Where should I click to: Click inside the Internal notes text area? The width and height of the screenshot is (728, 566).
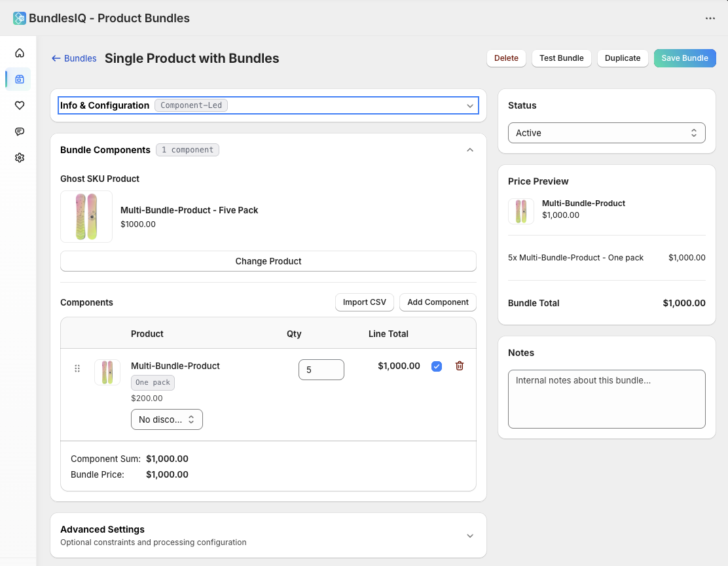point(606,398)
